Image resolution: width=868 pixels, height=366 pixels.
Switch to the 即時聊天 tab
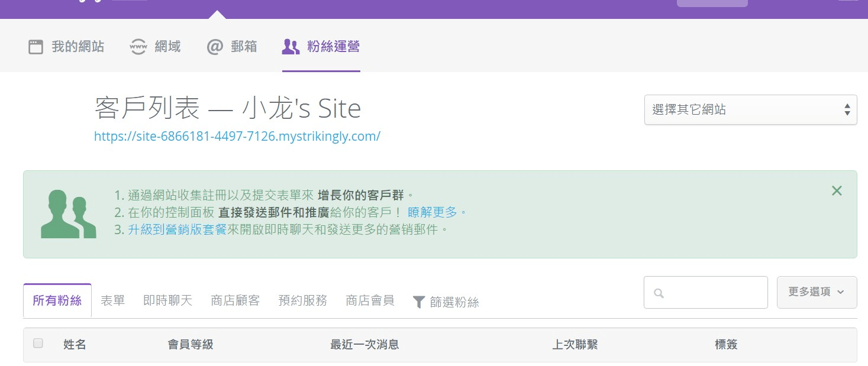[167, 300]
